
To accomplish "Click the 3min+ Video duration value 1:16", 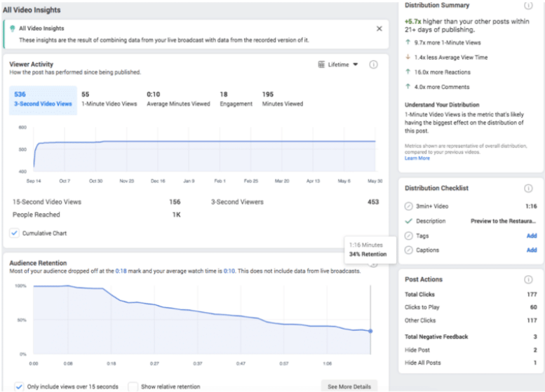I will pos(531,206).
